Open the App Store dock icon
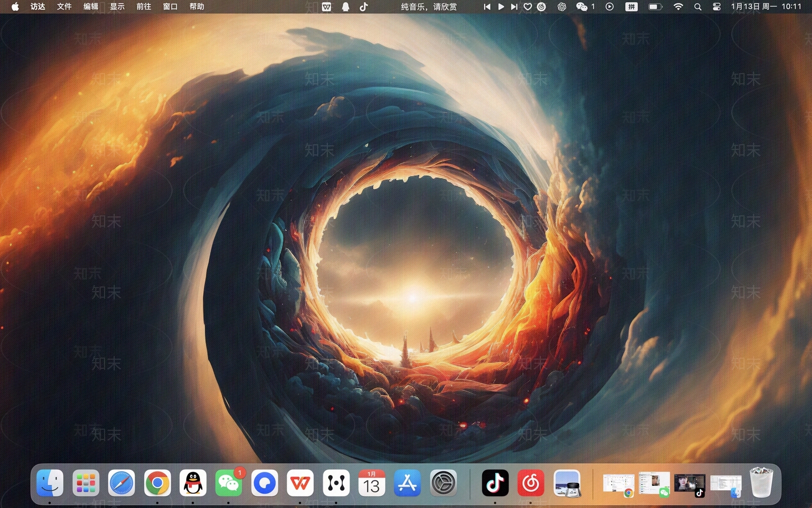 coord(408,483)
